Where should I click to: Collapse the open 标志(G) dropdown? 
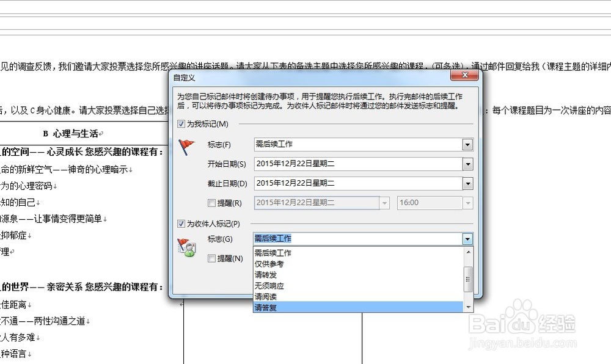pyautogui.click(x=467, y=238)
